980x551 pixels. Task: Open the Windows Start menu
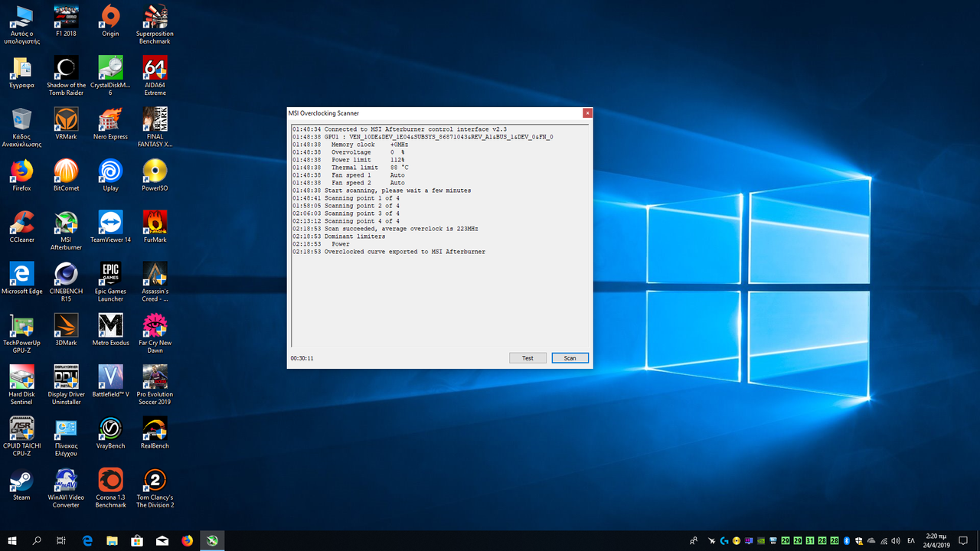12,540
